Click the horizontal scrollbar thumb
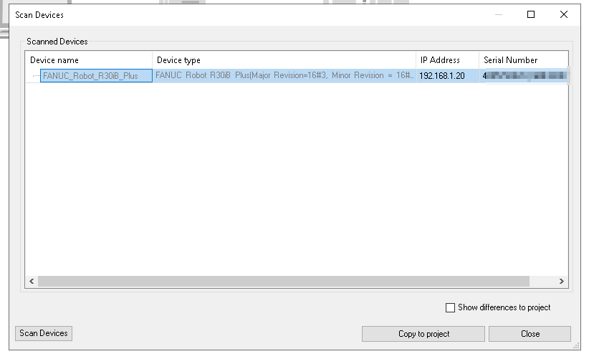The image size is (594, 364). point(283,281)
